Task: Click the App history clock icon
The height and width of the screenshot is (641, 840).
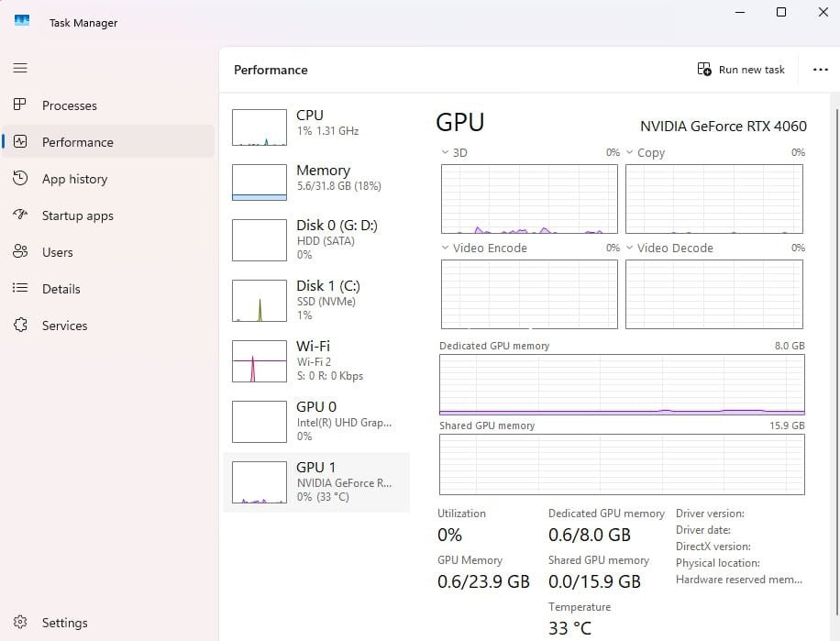Action: pos(20,179)
